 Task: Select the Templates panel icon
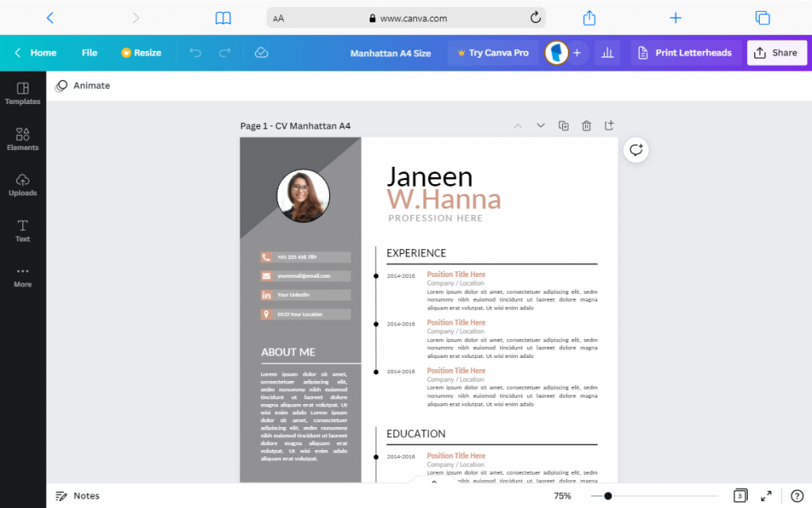(22, 94)
